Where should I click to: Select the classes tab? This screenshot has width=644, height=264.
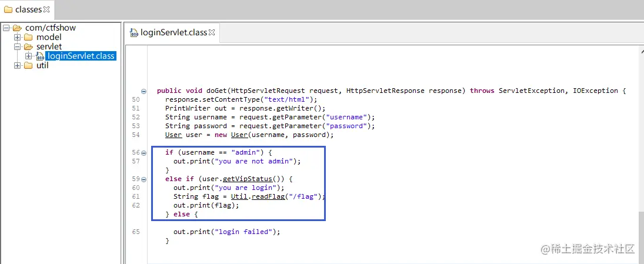[26, 9]
